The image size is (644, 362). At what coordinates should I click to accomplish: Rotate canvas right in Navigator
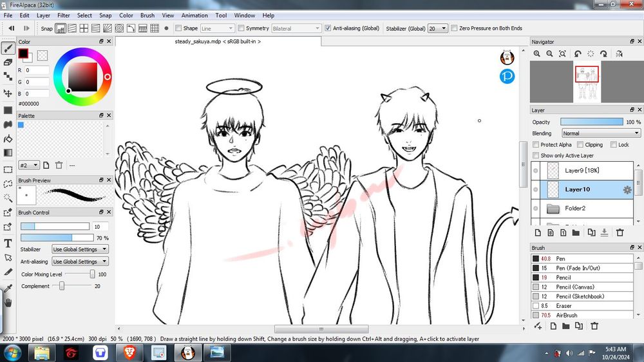603,54
